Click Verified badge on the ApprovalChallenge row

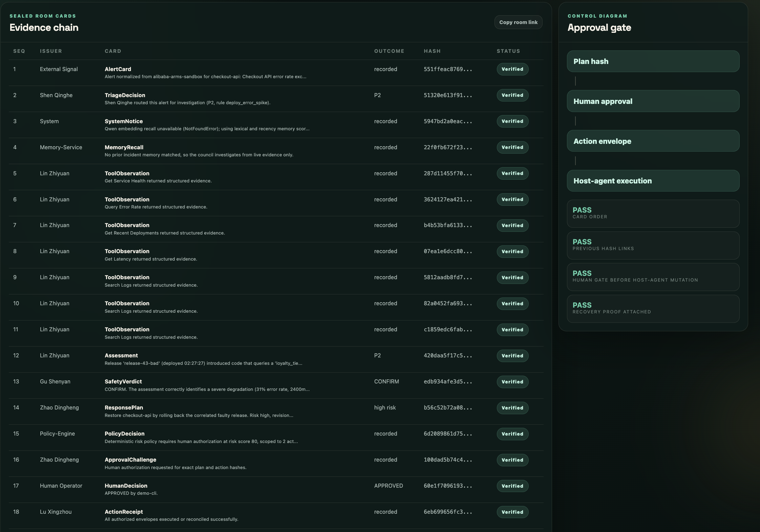point(512,460)
